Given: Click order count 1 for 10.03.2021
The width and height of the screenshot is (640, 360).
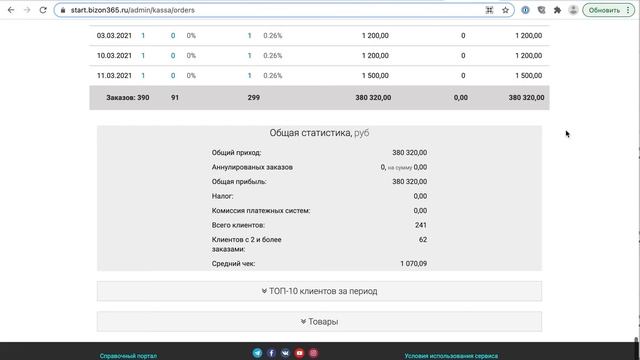Looking at the screenshot, I should (x=143, y=56).
